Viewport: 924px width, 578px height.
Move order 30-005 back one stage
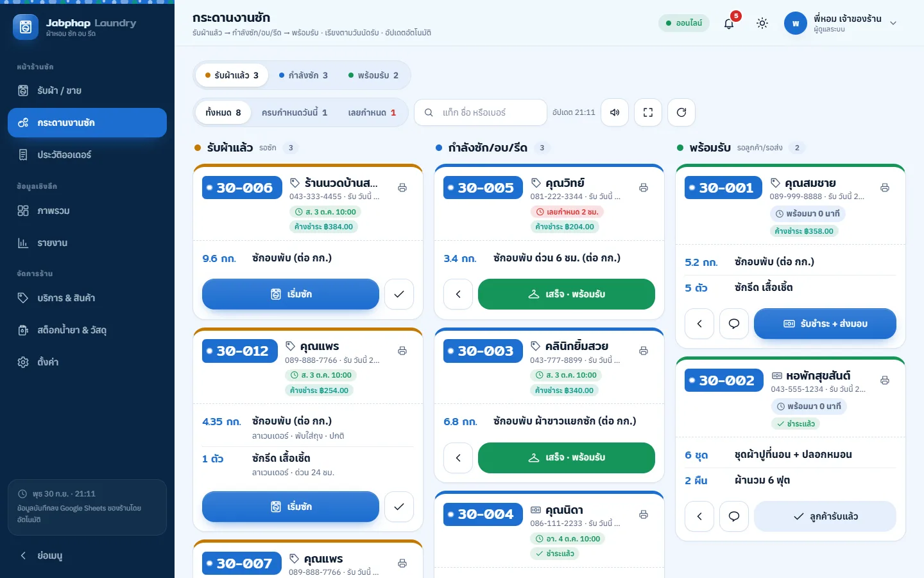[458, 294]
